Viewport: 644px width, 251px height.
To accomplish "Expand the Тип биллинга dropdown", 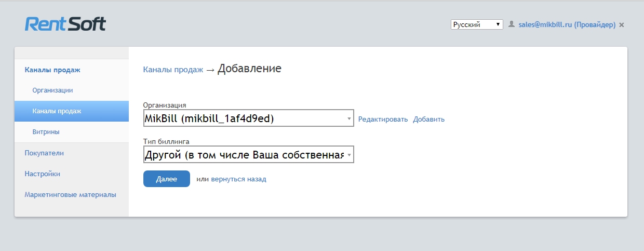I will (248, 155).
